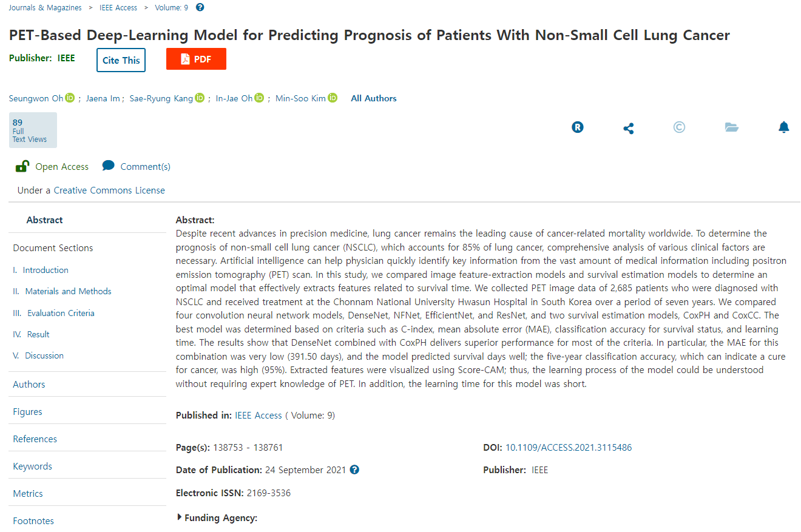Click the copyright permissions icon

pos(680,127)
